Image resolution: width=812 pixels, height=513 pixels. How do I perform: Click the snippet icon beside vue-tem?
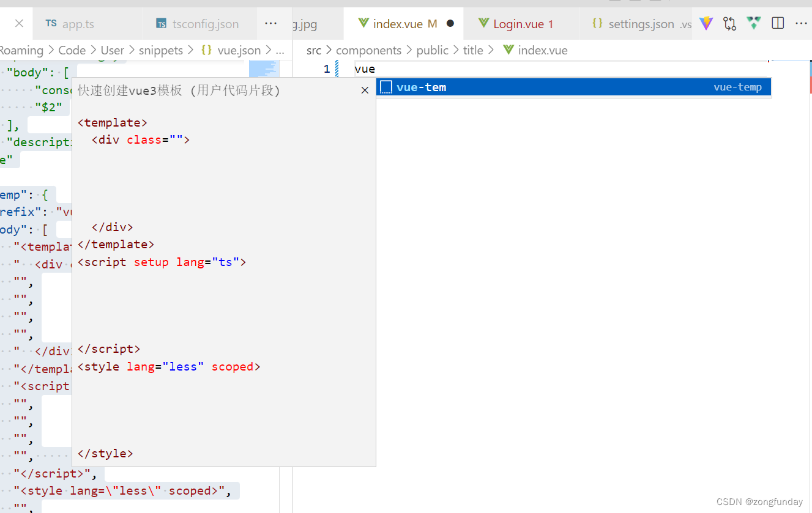pos(386,87)
